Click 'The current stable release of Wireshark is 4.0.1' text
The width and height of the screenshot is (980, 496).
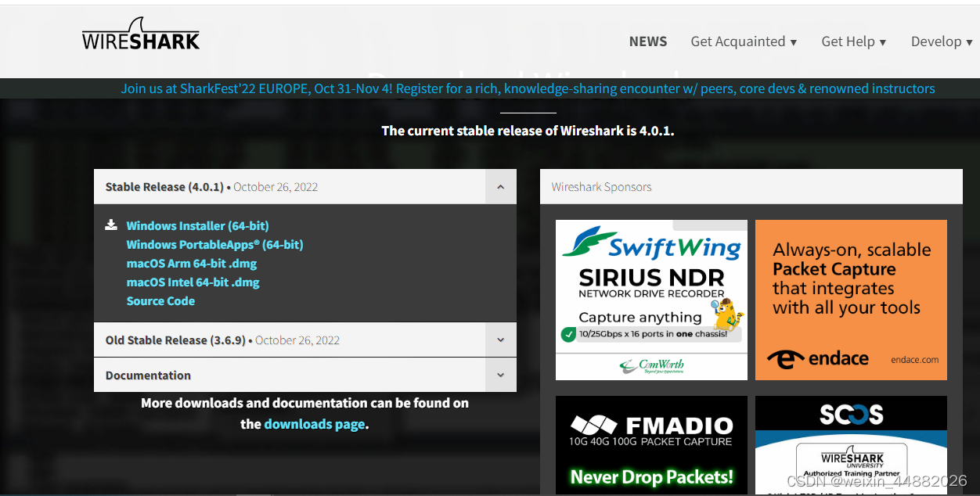pyautogui.click(x=528, y=131)
